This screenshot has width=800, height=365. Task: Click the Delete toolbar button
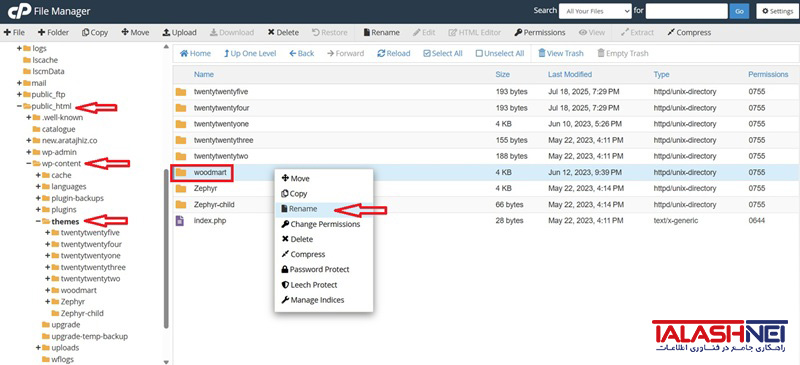click(283, 33)
